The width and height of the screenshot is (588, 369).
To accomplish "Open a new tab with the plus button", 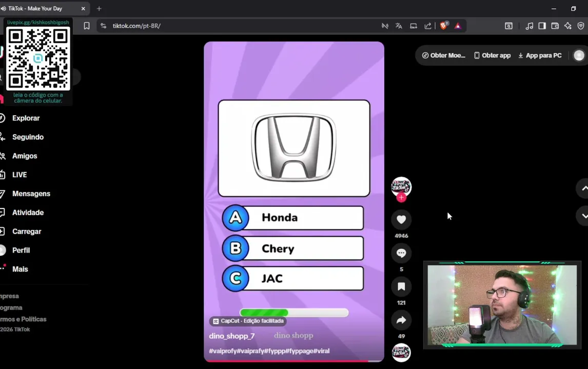I will click(x=99, y=9).
